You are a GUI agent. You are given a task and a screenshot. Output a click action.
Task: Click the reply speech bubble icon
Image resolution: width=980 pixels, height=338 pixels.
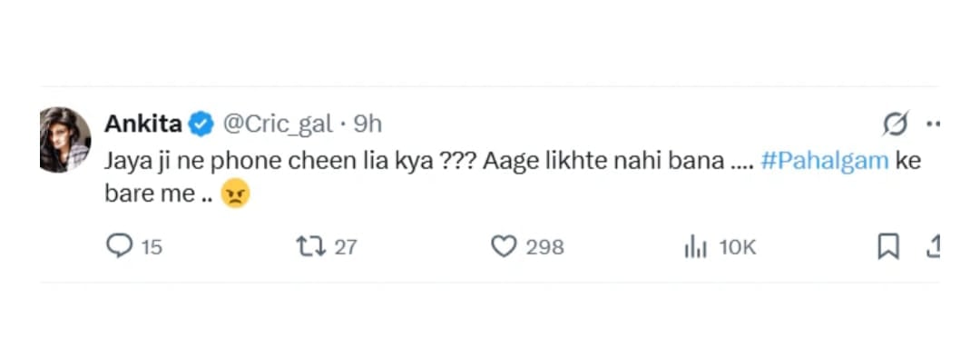119,246
